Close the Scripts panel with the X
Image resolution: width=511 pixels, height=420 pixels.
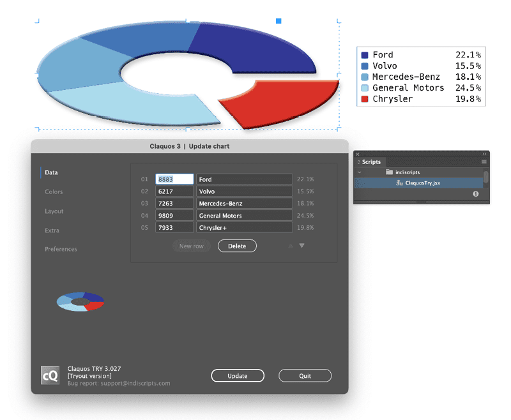[358, 154]
